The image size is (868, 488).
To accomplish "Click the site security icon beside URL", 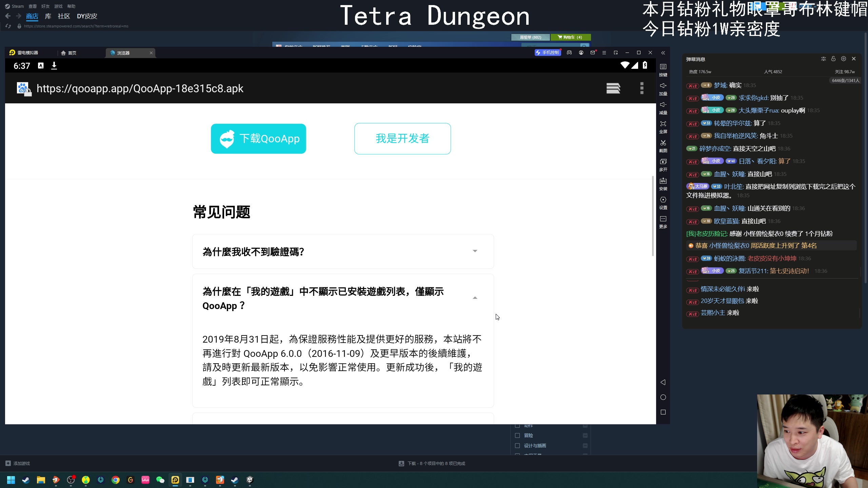I will tap(24, 89).
